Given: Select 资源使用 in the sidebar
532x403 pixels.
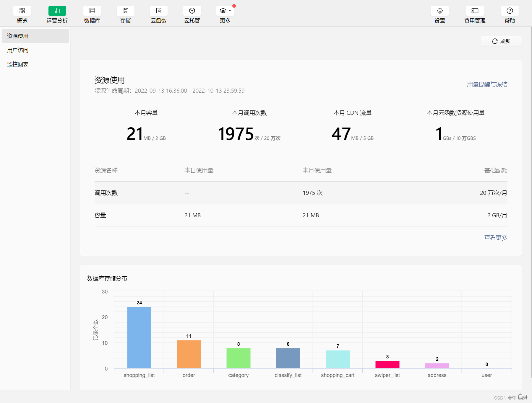Looking at the screenshot, I should click(35, 36).
